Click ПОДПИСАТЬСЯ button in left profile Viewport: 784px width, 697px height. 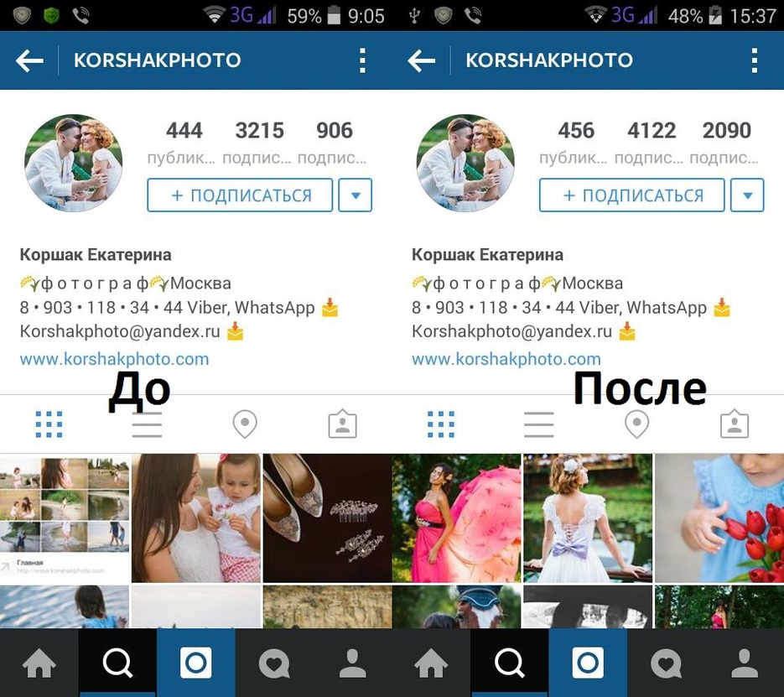point(240,195)
